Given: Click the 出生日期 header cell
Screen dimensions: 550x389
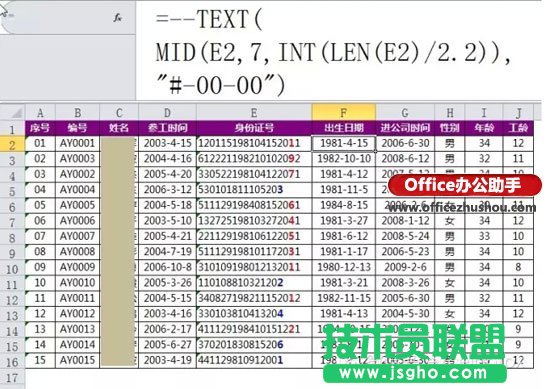Looking at the screenshot, I should point(343,128).
